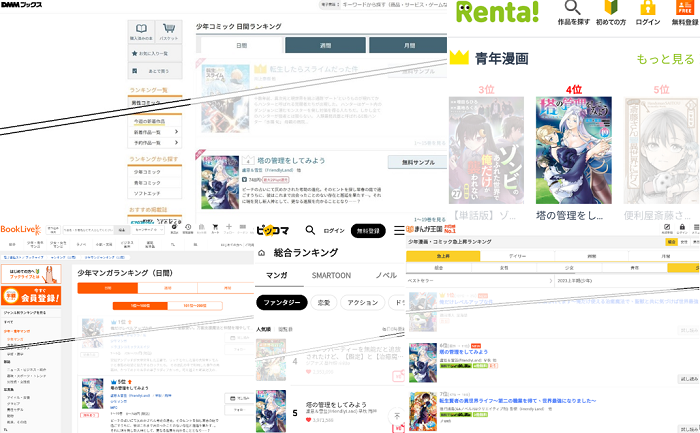700x433 pixels.
Task: Expand 新着作品一覧 chevron in DMM sidebar
Action: coord(176,132)
